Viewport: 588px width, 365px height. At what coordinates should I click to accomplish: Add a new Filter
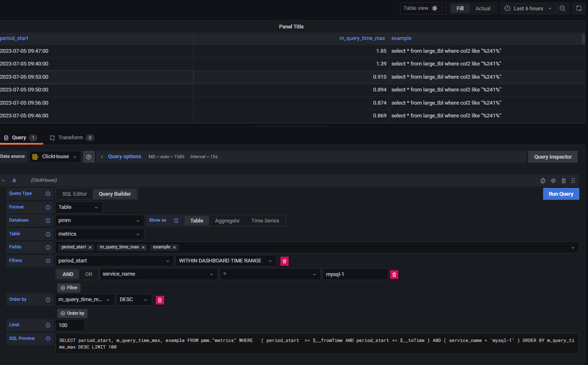(69, 288)
